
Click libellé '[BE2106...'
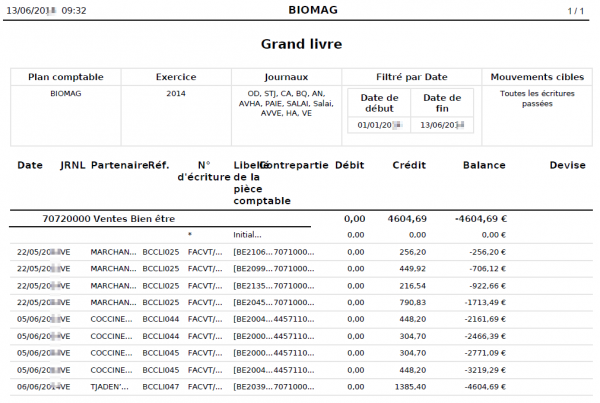(253, 252)
